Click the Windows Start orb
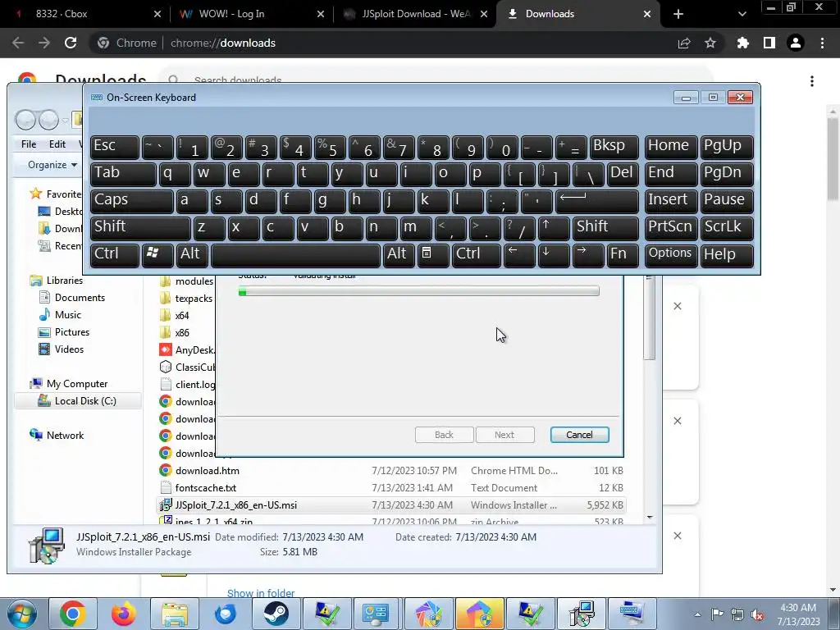 pyautogui.click(x=22, y=614)
